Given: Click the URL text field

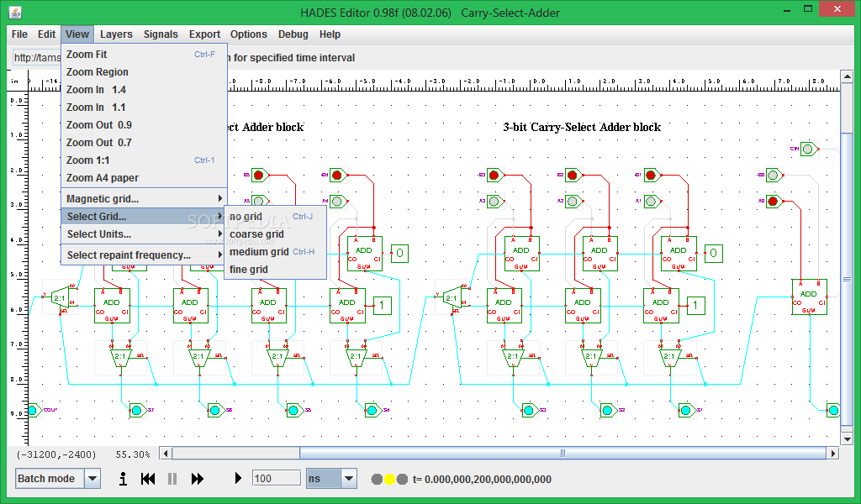Looking at the screenshot, I should tap(37, 58).
